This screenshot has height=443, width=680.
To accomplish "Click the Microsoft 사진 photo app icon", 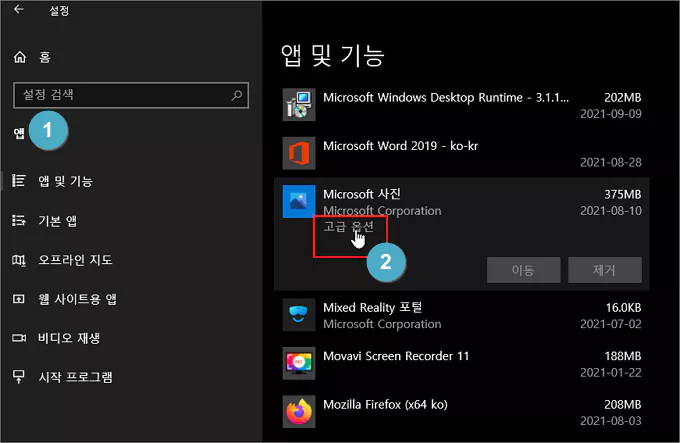I will pos(299,201).
